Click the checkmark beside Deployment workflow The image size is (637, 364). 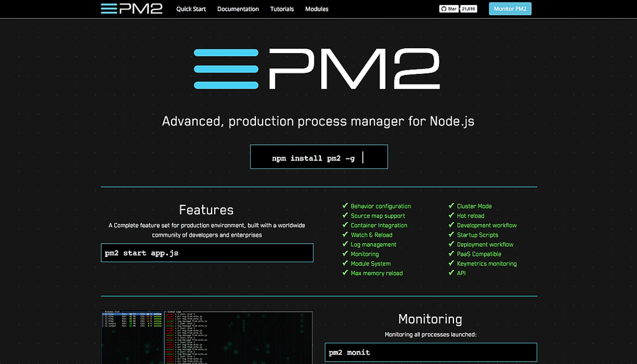[x=451, y=244]
